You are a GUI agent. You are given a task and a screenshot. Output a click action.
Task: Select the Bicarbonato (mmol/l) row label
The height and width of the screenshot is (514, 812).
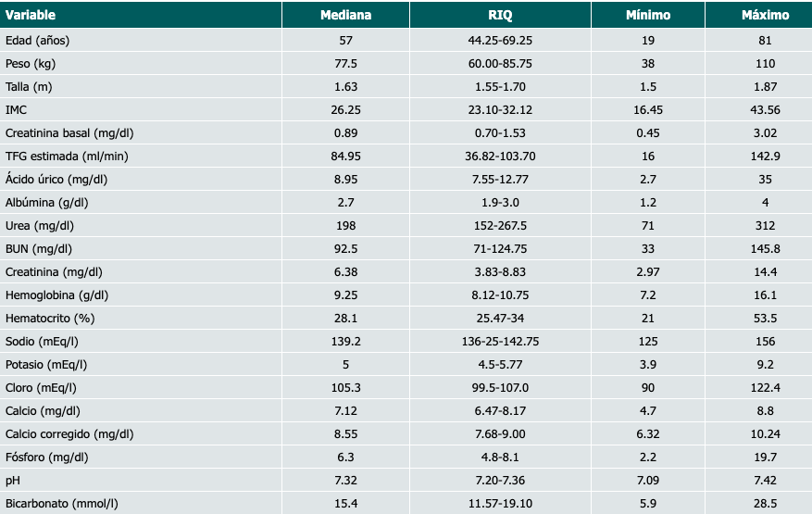[x=61, y=503]
